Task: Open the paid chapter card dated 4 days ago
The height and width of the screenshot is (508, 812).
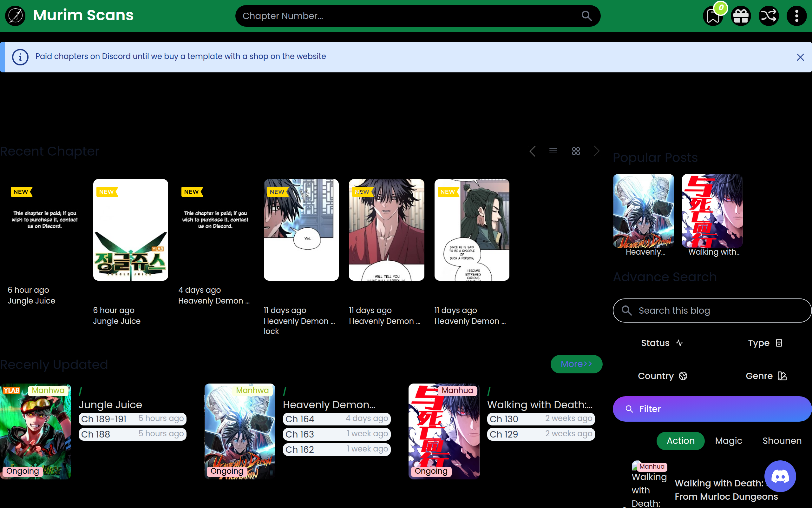Action: pyautogui.click(x=215, y=220)
